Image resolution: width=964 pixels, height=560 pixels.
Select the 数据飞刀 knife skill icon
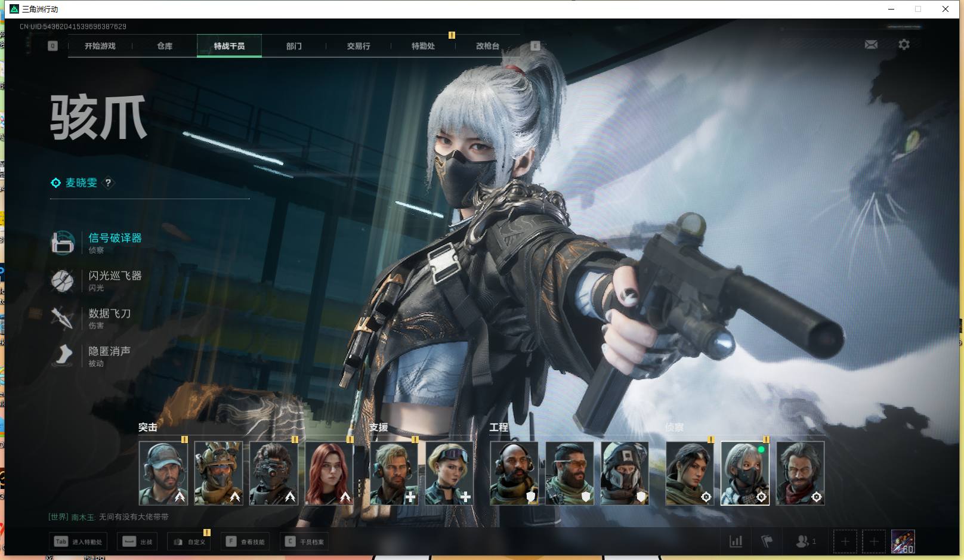coord(63,318)
